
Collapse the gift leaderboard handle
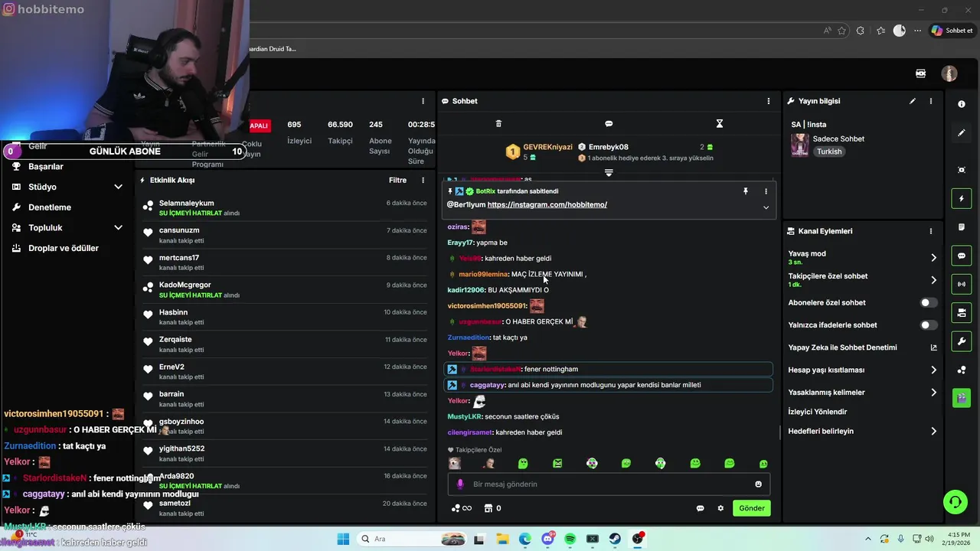pos(609,173)
